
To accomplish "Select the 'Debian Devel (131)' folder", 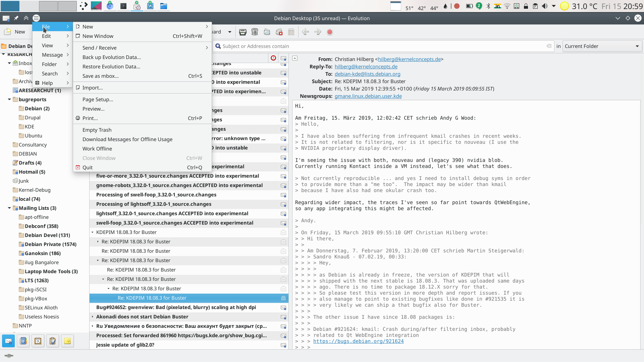I will tap(47, 235).
